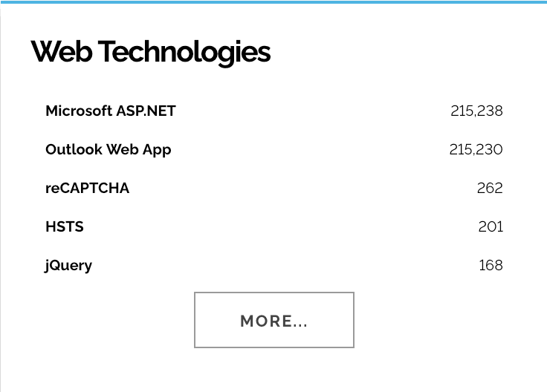Open the Microsoft ASP.NET technology link

(110, 111)
